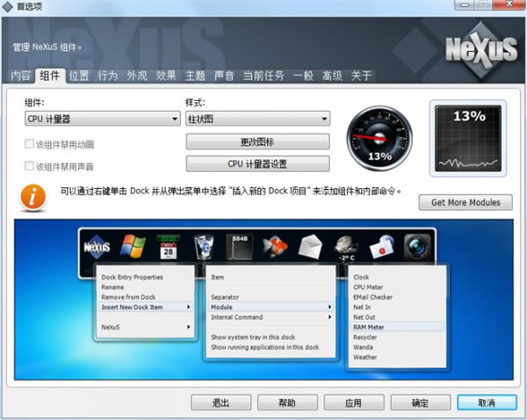Expand the Module submenu arrow
This screenshot has width=527, height=420.
(x=329, y=307)
